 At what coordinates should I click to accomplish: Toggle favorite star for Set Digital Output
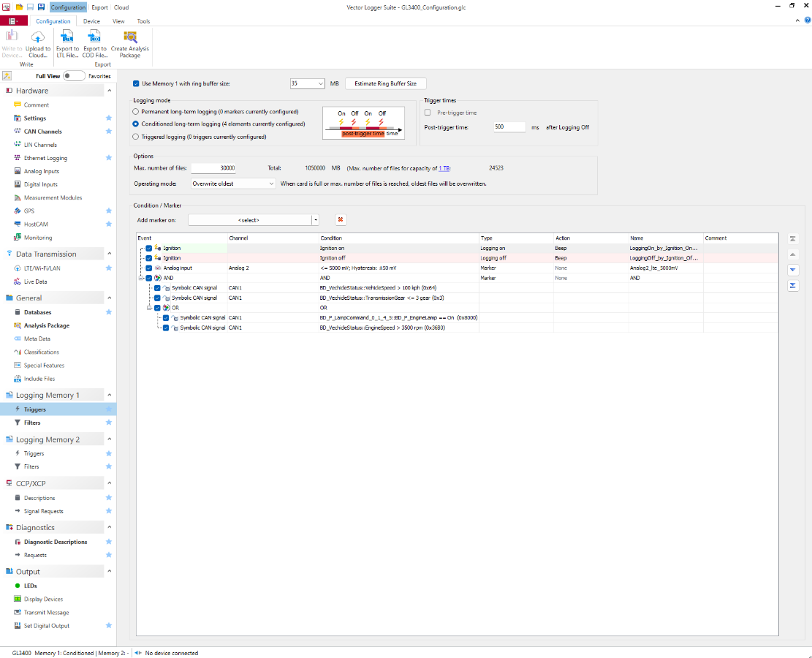(109, 625)
